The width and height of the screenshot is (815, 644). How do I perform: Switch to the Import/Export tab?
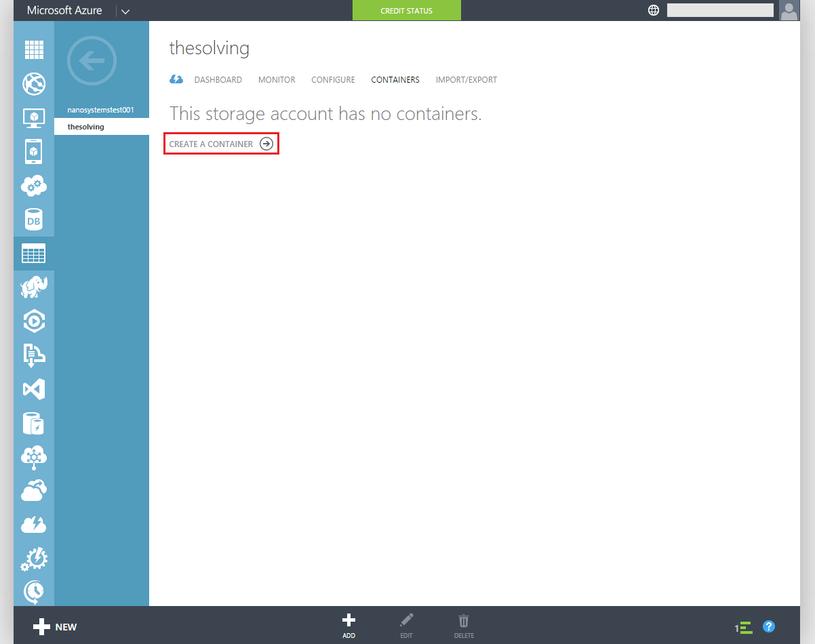(x=466, y=80)
